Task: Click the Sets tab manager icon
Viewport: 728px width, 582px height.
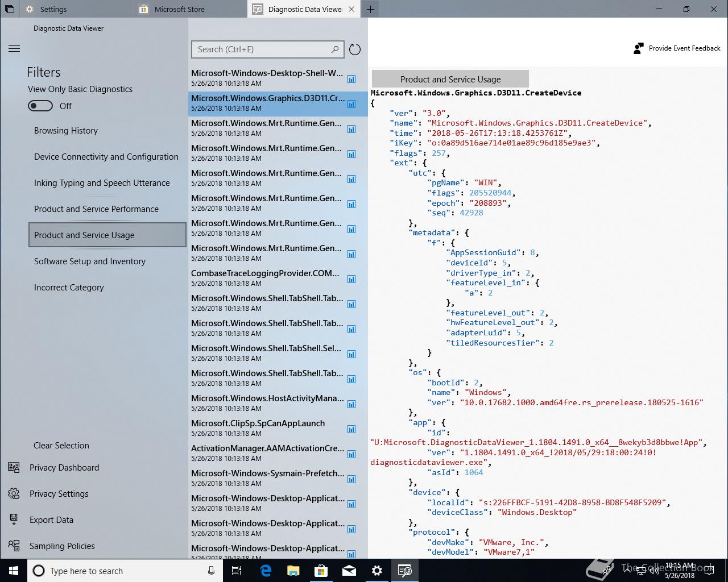Action: (x=10, y=9)
